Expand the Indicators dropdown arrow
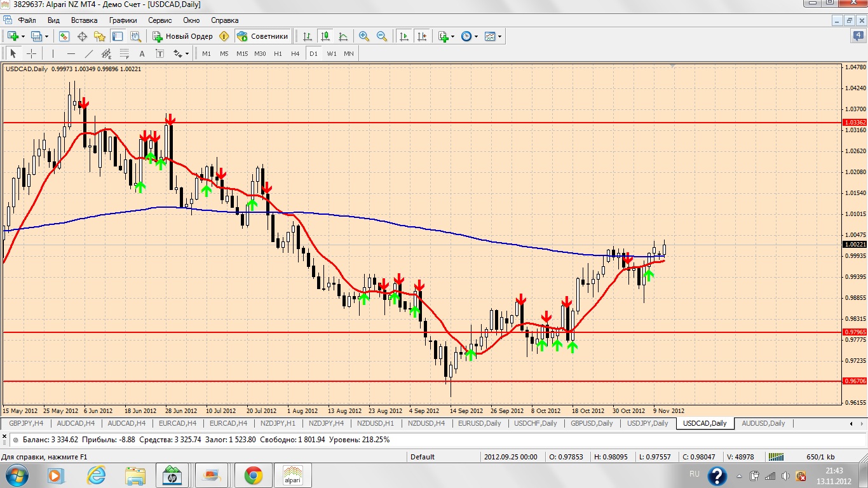Viewport: 868px width, 488px height. coord(452,36)
